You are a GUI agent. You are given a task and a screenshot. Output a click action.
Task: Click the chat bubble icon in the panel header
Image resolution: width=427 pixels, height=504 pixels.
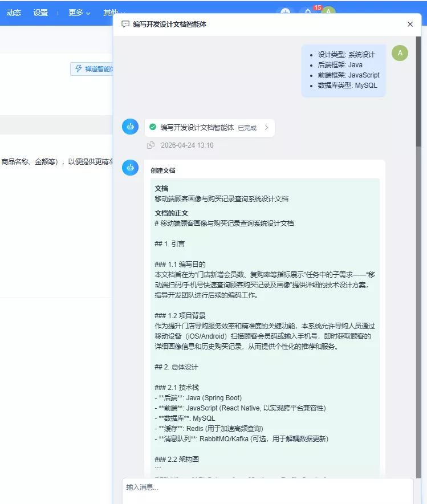point(125,24)
